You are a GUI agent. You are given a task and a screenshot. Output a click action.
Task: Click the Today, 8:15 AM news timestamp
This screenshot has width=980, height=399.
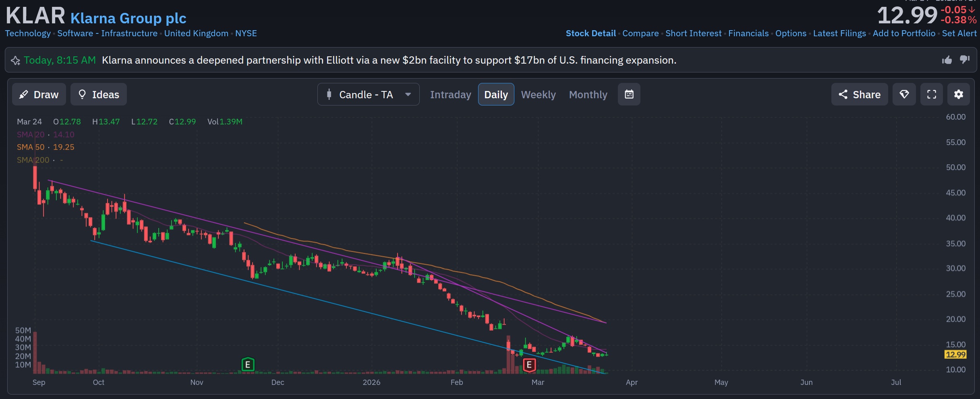(60, 60)
